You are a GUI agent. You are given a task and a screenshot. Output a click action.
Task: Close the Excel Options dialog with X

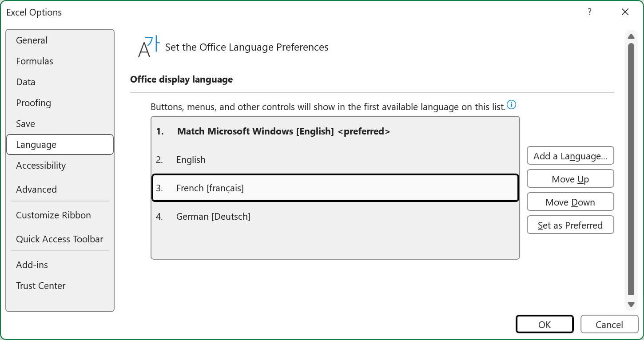pos(625,12)
